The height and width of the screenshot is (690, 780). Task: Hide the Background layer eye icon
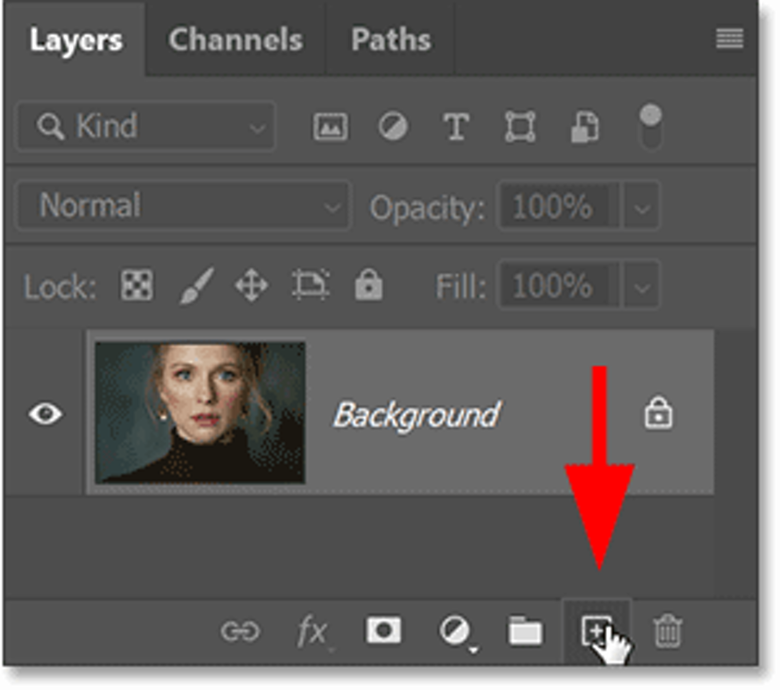tap(45, 413)
